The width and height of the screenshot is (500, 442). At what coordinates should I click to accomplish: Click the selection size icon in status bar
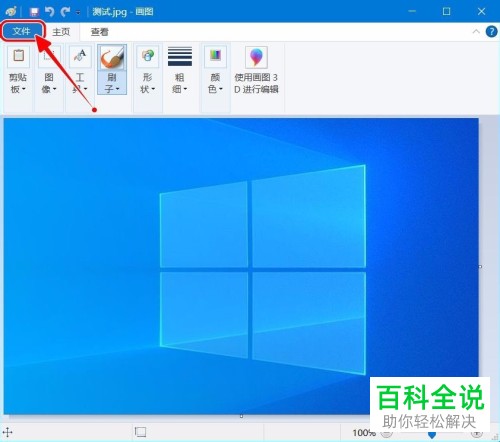click(140, 432)
